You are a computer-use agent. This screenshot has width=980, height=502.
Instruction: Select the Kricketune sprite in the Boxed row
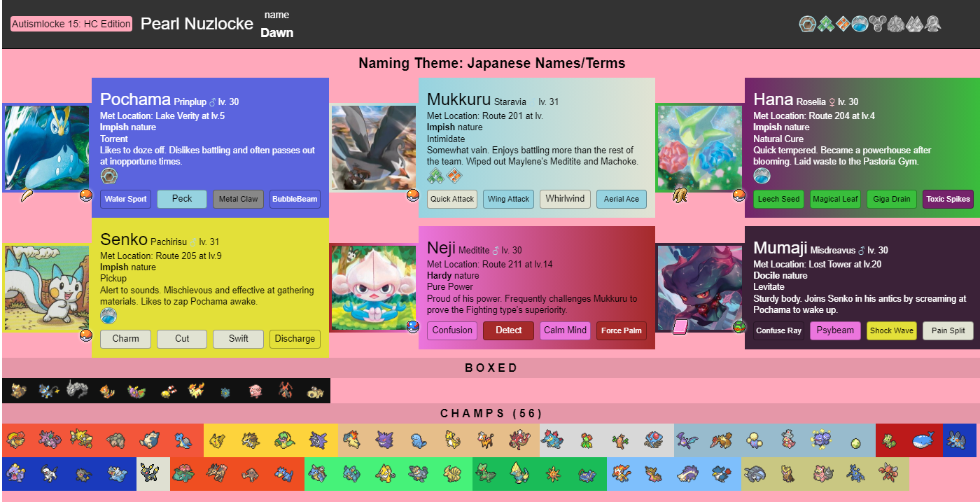(x=284, y=391)
